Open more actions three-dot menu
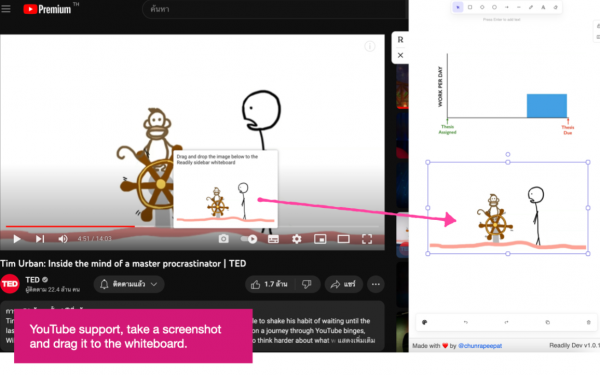The height and width of the screenshot is (375, 600). pyautogui.click(x=376, y=284)
